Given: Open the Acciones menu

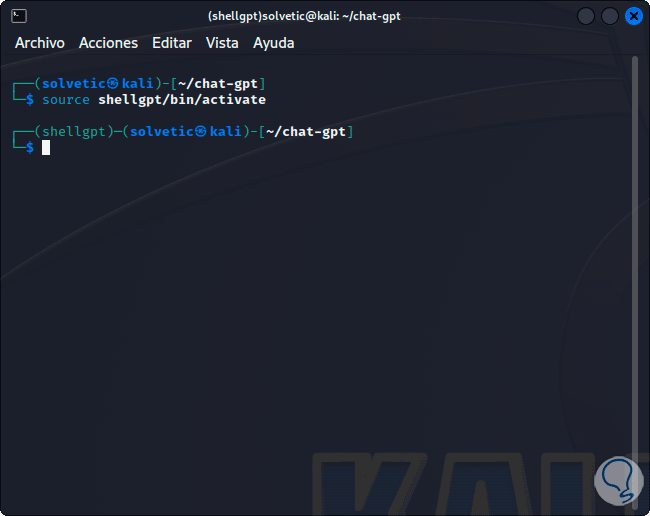Looking at the screenshot, I should point(108,43).
